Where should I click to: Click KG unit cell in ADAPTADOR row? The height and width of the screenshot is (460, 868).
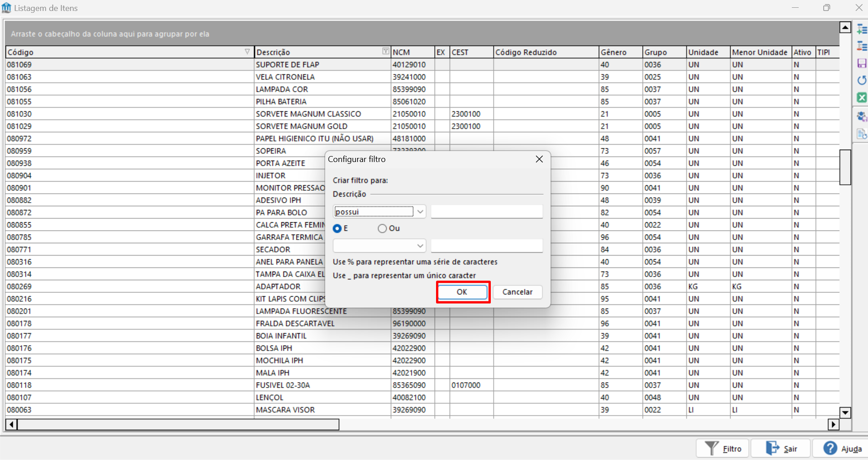click(x=708, y=286)
